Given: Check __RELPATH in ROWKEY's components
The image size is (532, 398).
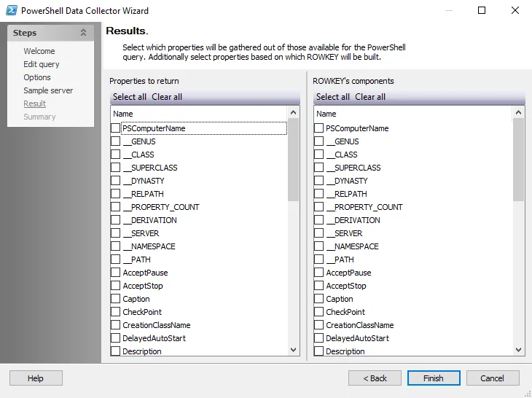Looking at the screenshot, I should point(319,194).
